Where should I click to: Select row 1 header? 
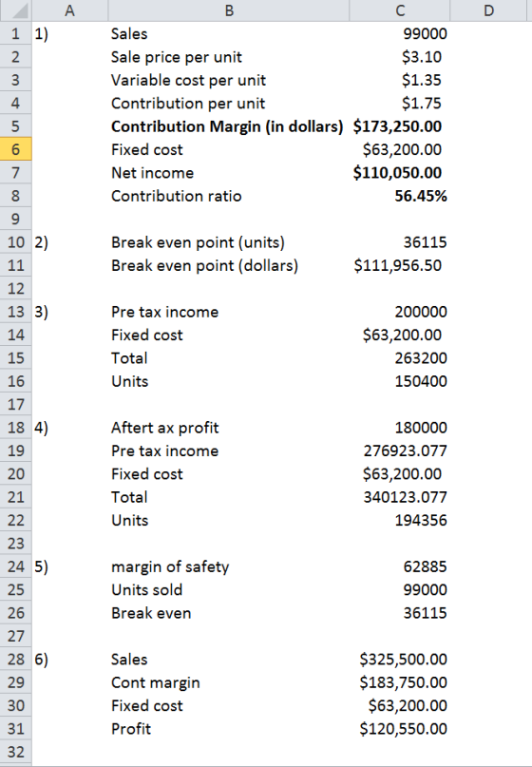tap(15, 34)
